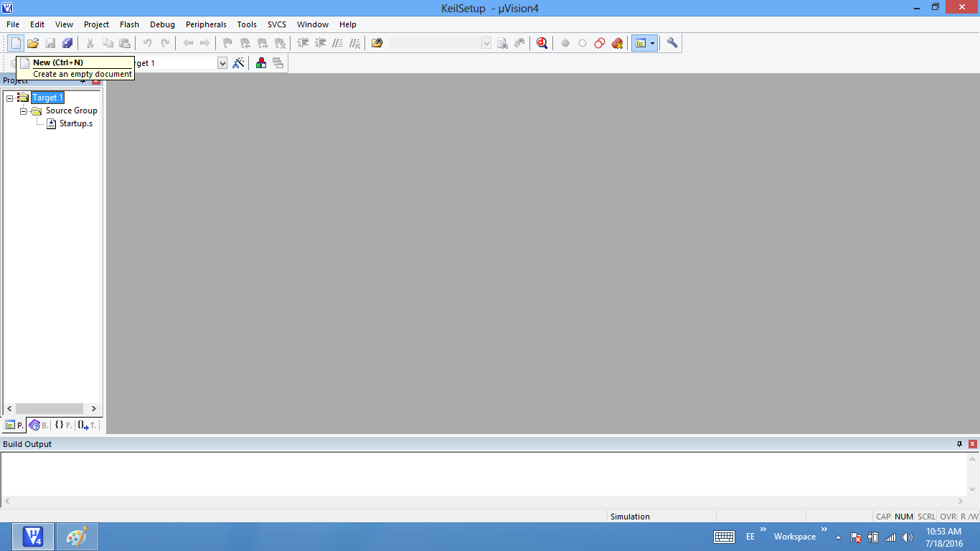Click the Indent selection icon

tap(303, 43)
